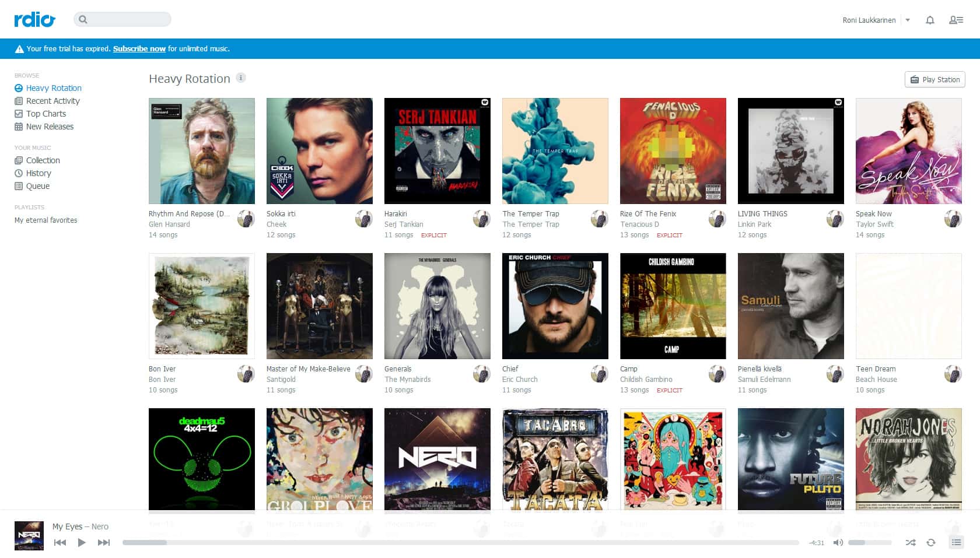The height and width of the screenshot is (558, 980).
Task: Open the Roni Laukkarinen account dropdown arrow
Action: click(x=908, y=20)
